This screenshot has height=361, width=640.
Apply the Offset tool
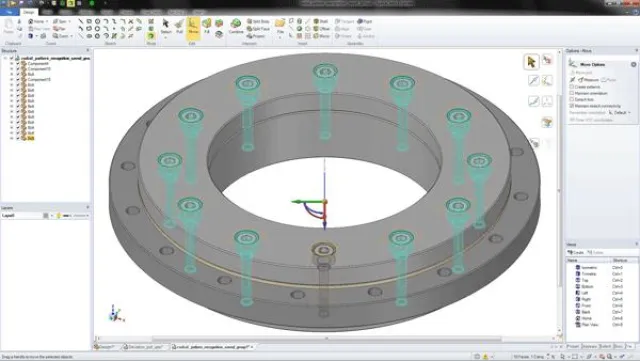coord(322,29)
